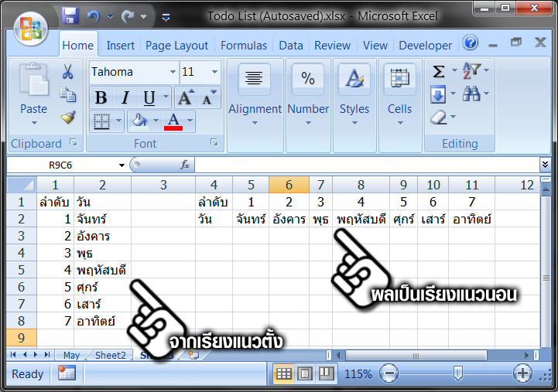Click the Office Button logo

coord(30,29)
